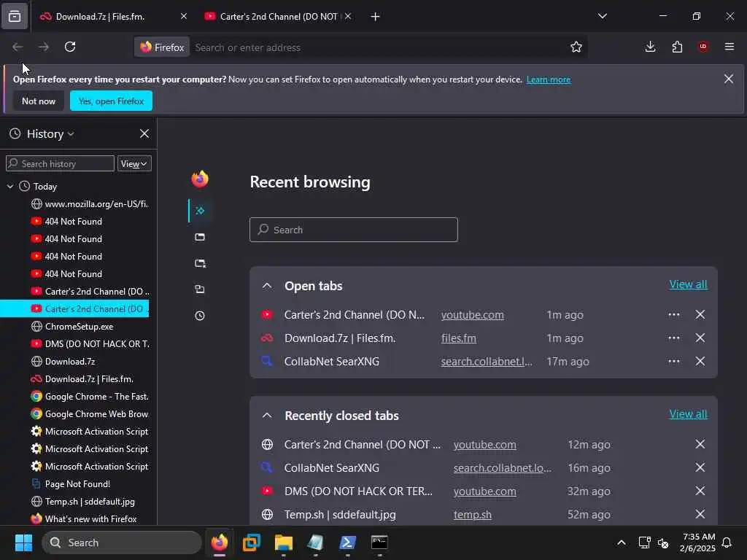Image resolution: width=747 pixels, height=560 pixels.
Task: Close the Carter's 2nd Channel browser tab
Action: tap(348, 16)
